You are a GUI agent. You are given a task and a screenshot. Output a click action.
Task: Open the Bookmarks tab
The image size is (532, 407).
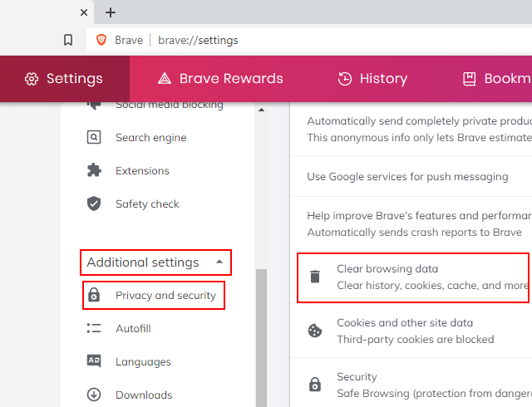coord(497,79)
